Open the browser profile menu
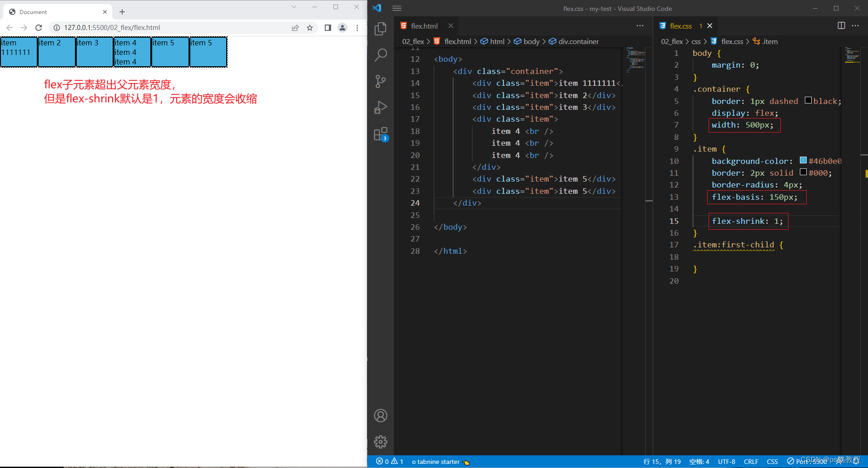This screenshot has width=868, height=468. tap(342, 28)
